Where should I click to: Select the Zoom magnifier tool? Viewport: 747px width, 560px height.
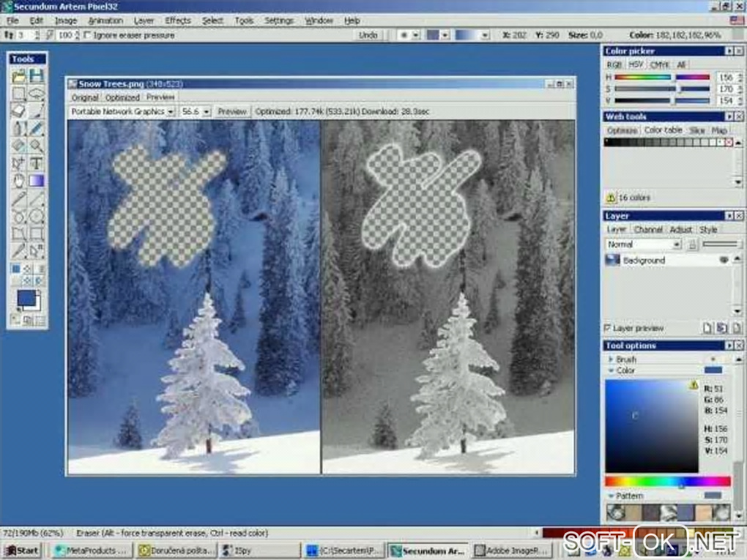point(36,146)
